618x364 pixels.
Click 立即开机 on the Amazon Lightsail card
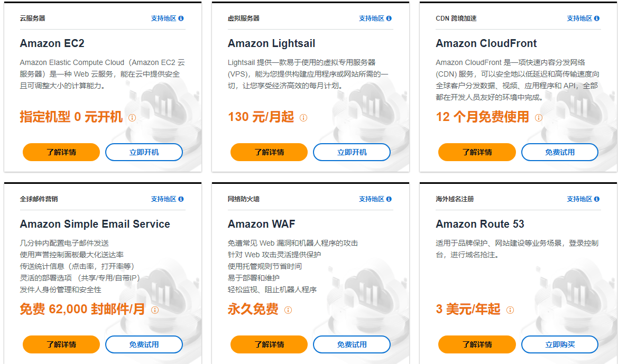[352, 152]
